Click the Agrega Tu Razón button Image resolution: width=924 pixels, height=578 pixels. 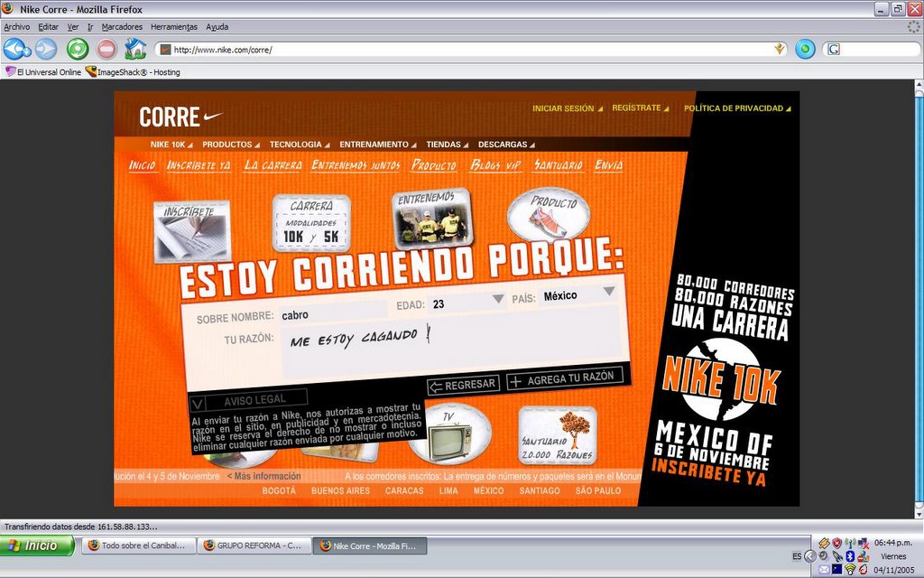(564, 378)
